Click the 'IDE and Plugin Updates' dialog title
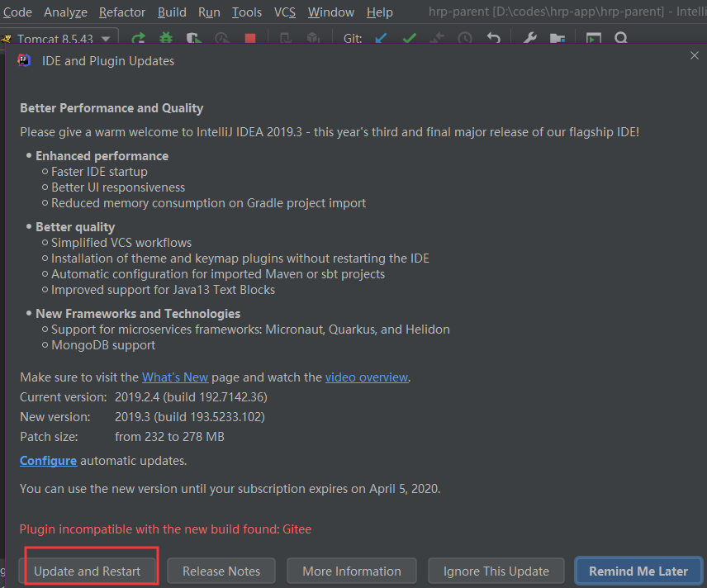This screenshot has height=588, width=707. click(x=108, y=61)
